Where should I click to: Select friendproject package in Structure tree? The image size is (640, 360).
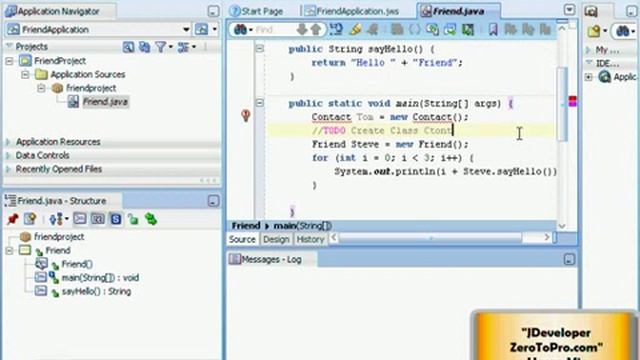[x=59, y=237]
